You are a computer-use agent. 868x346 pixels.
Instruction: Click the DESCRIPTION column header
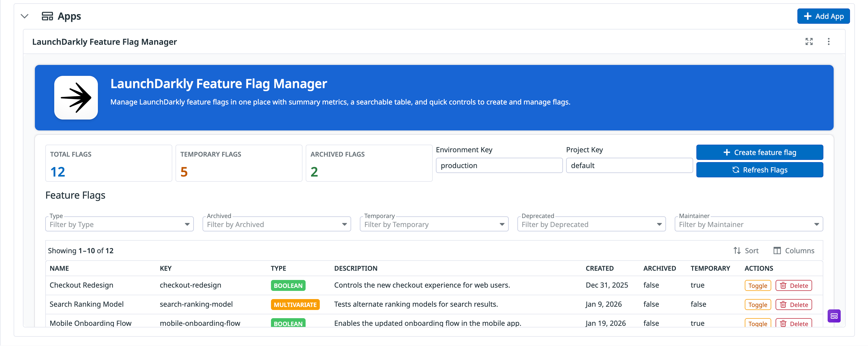pyautogui.click(x=355, y=269)
